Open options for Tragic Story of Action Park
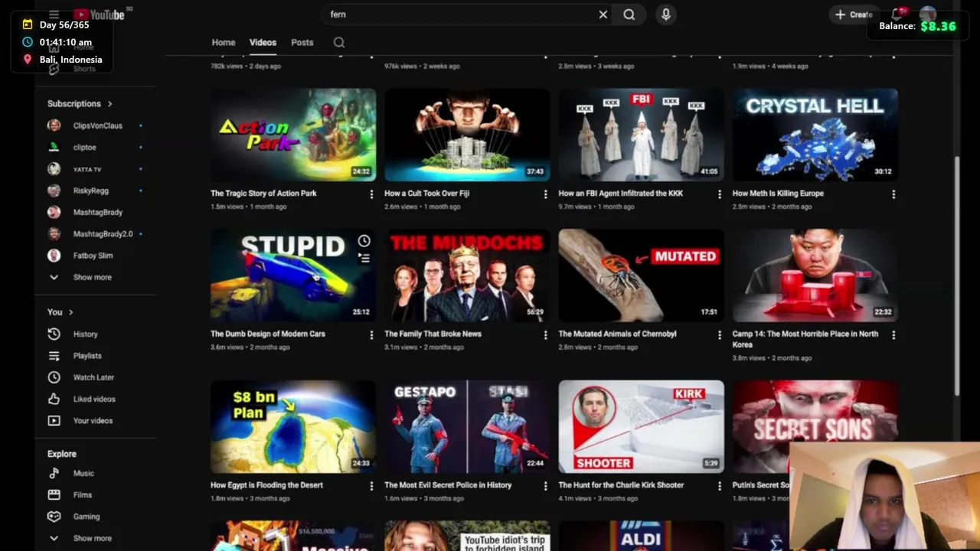The image size is (980, 551). coord(371,194)
